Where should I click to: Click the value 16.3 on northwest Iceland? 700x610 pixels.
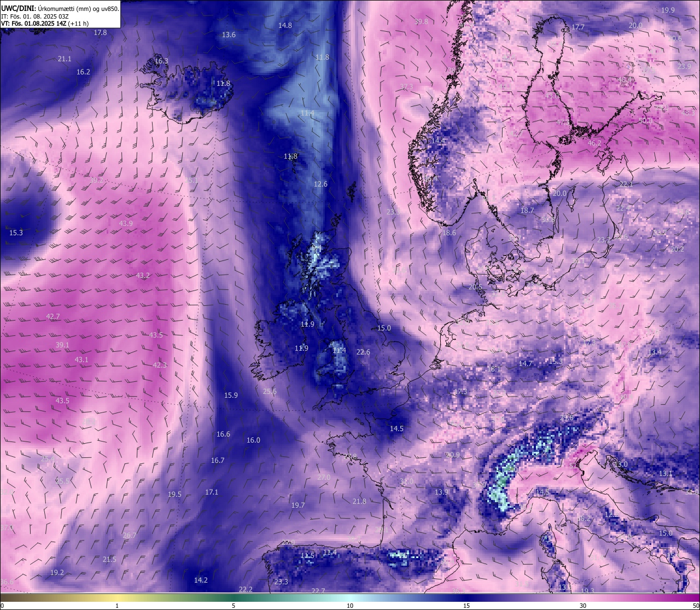tap(161, 61)
